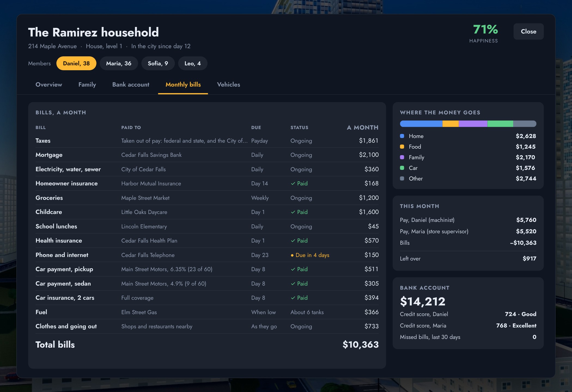The width and height of the screenshot is (572, 392).
Task: Select member Sofia, 9
Action: (158, 63)
